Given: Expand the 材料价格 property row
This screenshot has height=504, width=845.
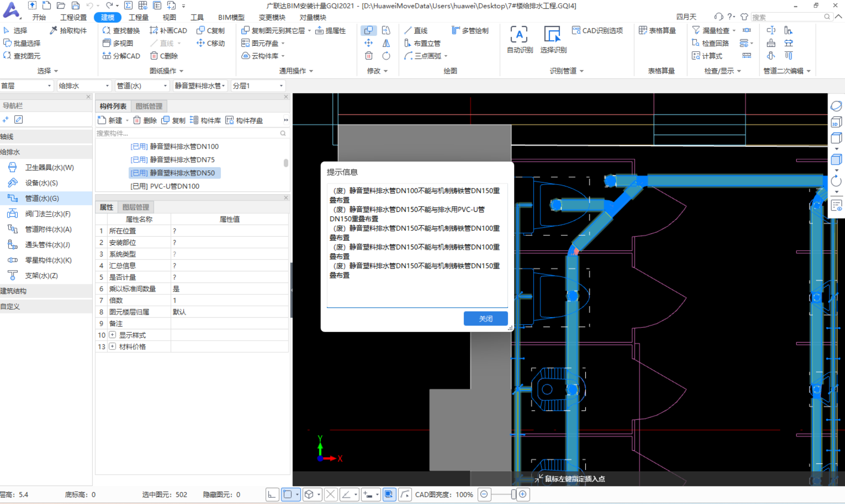Looking at the screenshot, I should 112,346.
